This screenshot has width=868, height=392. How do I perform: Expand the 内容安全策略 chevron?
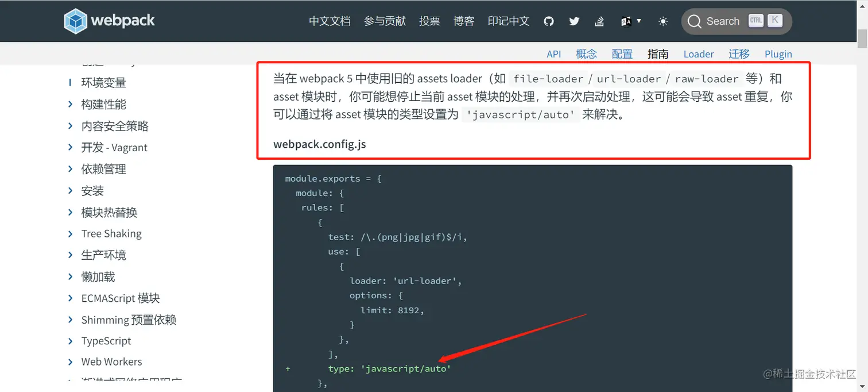click(70, 126)
